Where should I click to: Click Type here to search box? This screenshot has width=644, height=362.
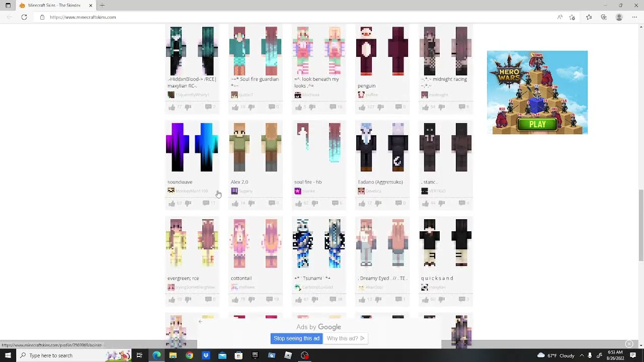[x=73, y=355]
